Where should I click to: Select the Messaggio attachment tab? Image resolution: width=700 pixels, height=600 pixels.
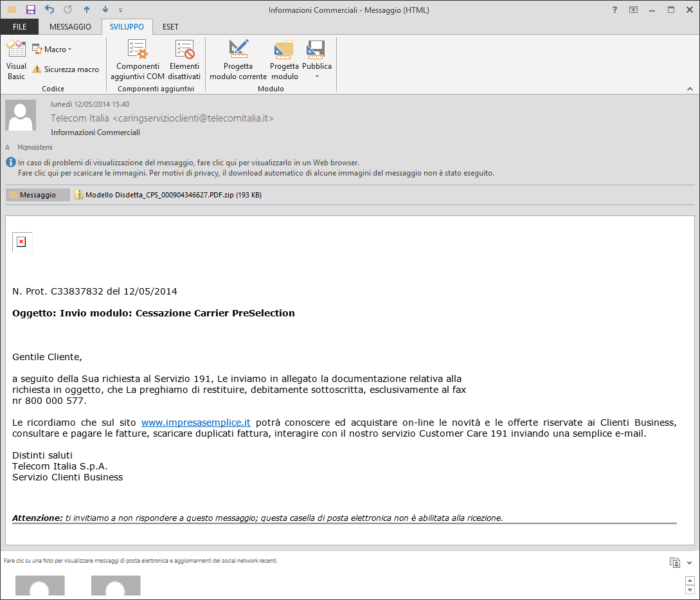(37, 195)
